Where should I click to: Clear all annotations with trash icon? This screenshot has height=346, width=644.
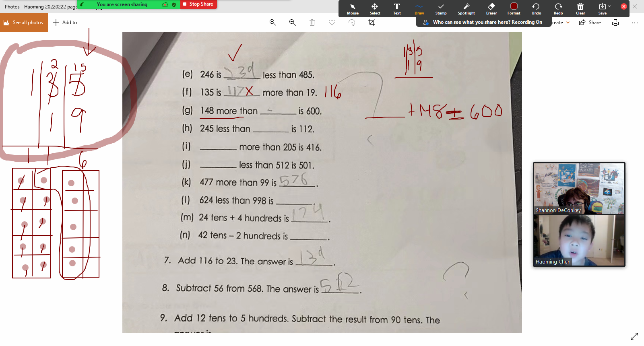[580, 8]
